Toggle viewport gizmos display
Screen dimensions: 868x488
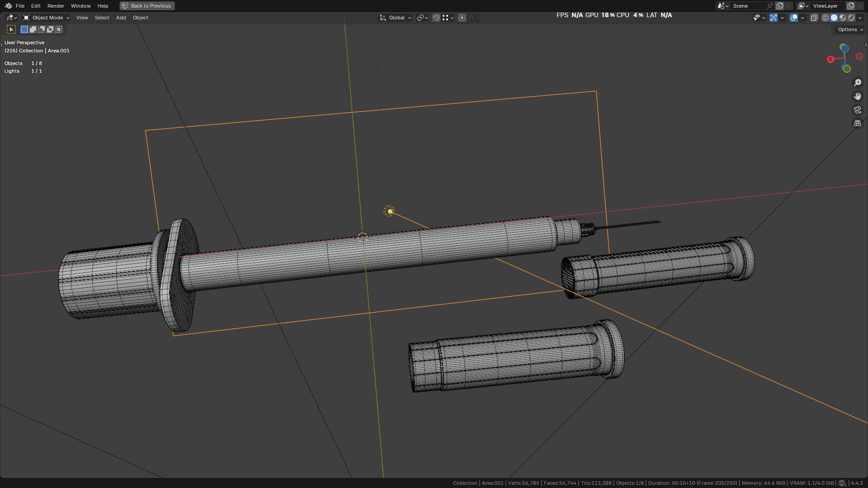774,18
